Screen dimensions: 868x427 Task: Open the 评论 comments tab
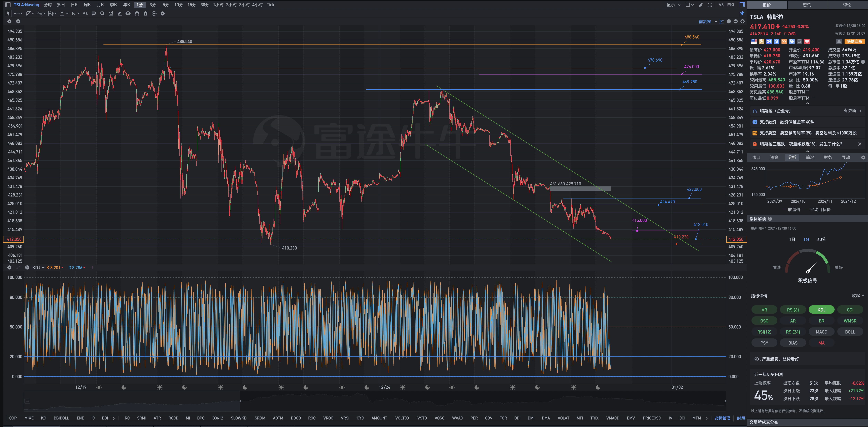click(x=847, y=5)
